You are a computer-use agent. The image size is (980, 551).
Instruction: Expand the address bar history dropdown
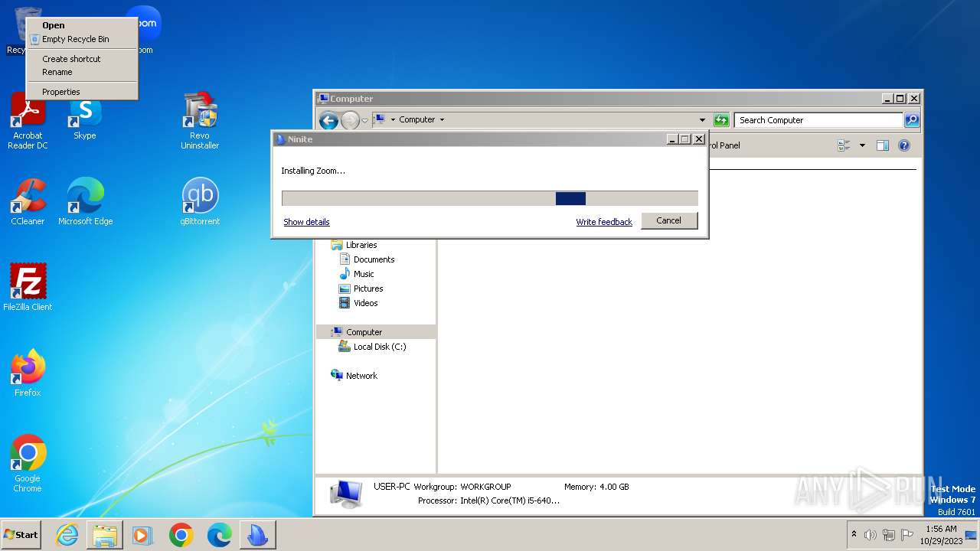702,120
